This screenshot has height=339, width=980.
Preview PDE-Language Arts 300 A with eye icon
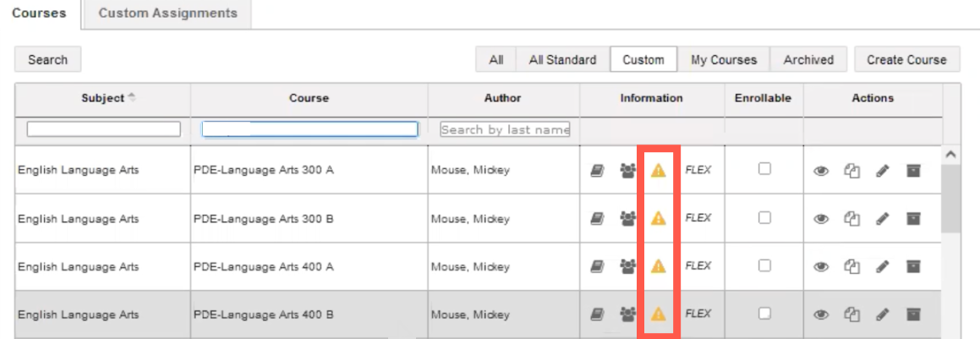(820, 170)
